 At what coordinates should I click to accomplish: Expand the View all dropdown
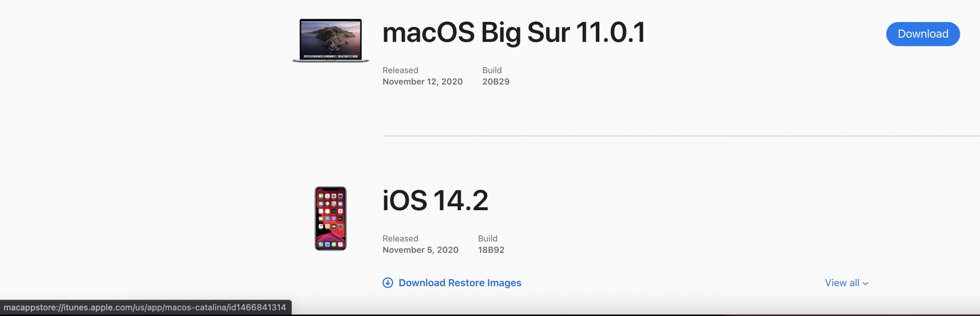click(x=846, y=283)
